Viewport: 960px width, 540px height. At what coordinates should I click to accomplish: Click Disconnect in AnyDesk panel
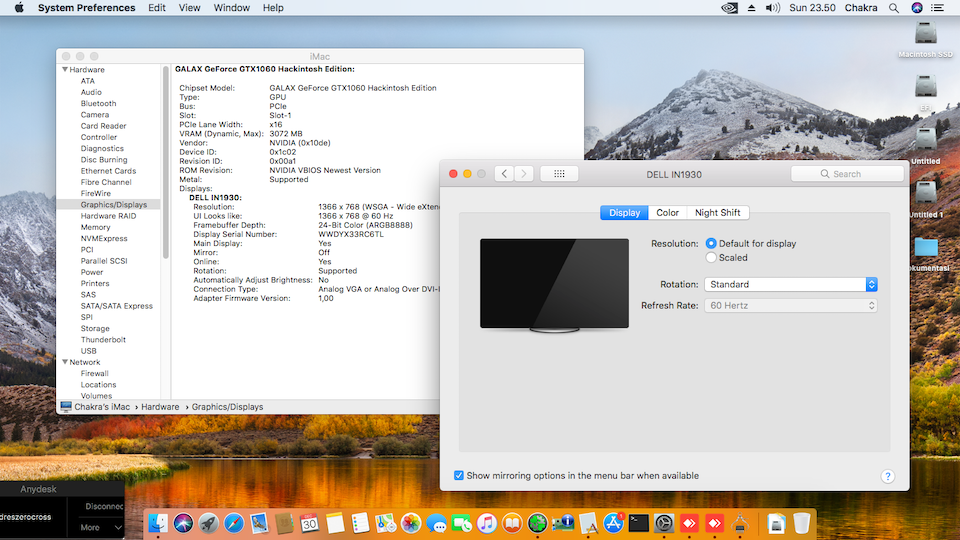(103, 506)
